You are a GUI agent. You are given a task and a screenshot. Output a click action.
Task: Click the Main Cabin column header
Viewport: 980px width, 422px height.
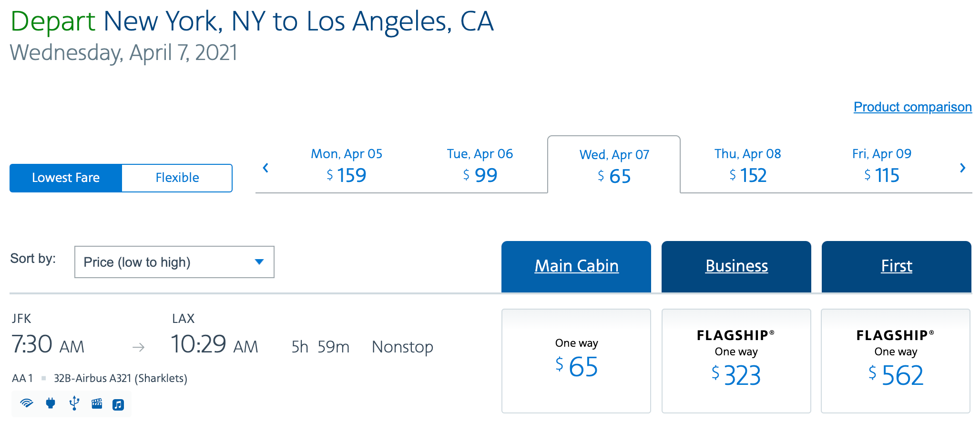(576, 266)
